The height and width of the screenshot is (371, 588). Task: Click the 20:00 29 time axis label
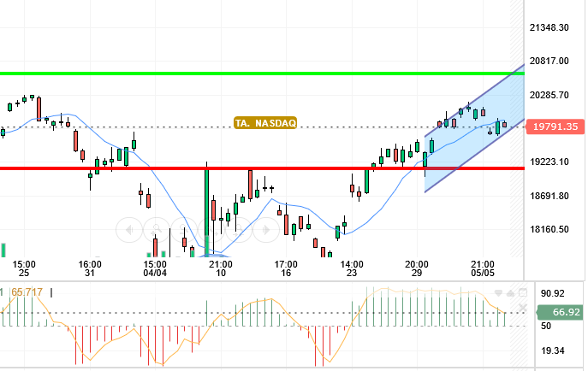[x=417, y=268]
